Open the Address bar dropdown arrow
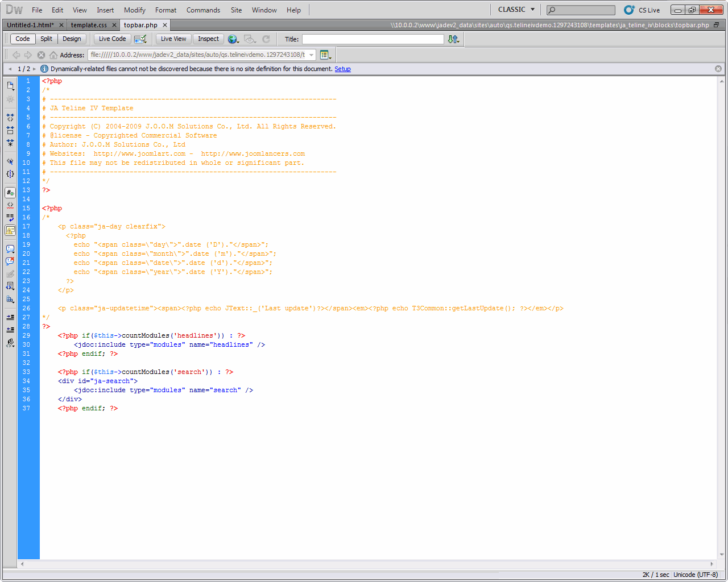Screen dimensions: 728x582 click(x=311, y=55)
